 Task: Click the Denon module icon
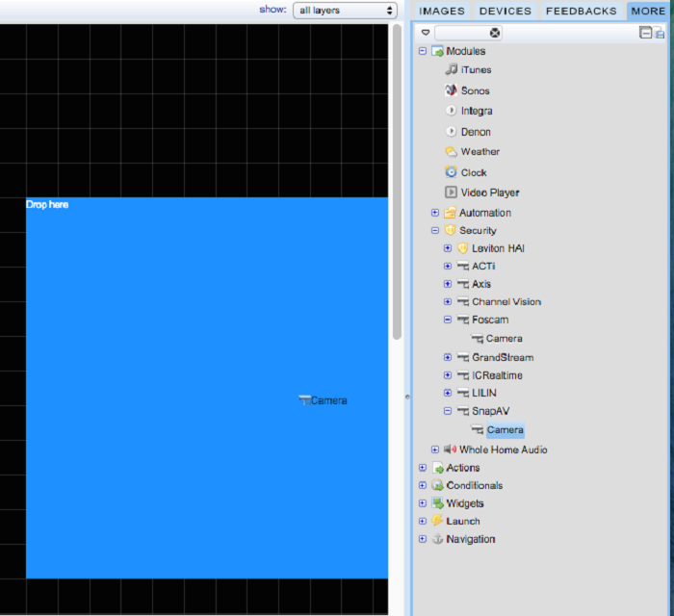coord(451,132)
